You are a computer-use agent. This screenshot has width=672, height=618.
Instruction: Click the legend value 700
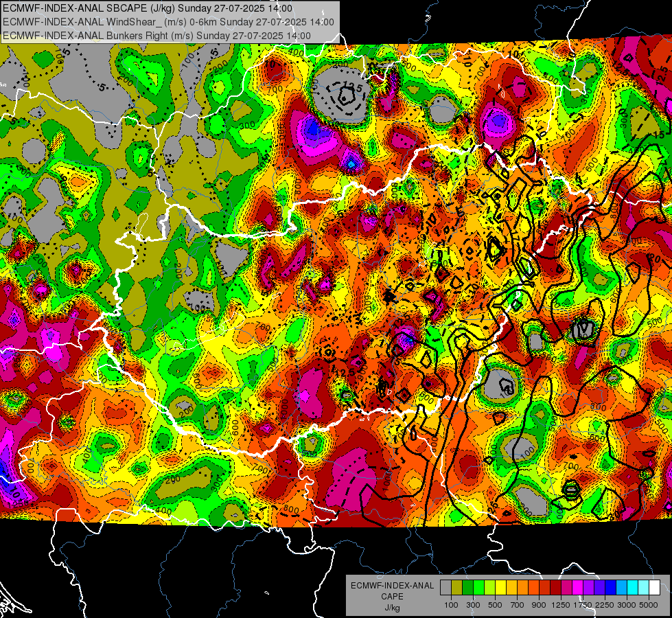pos(518,605)
